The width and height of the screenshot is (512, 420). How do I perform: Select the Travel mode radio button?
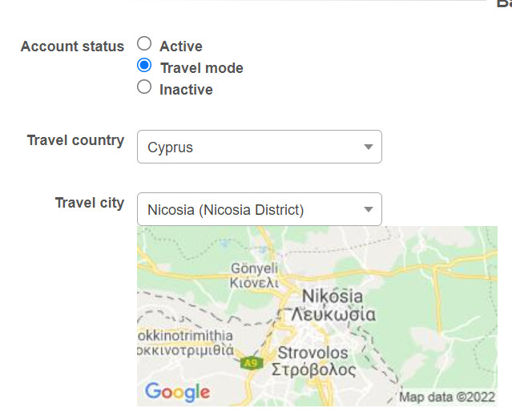tap(144, 65)
